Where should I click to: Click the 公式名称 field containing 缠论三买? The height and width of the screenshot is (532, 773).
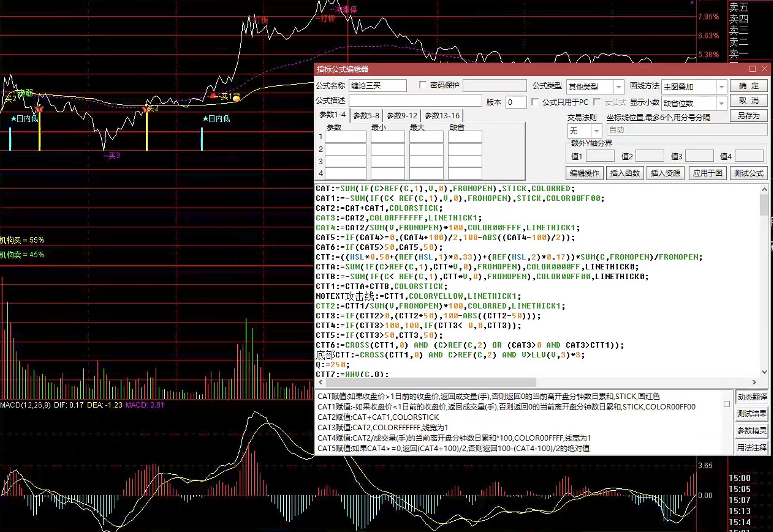click(378, 85)
